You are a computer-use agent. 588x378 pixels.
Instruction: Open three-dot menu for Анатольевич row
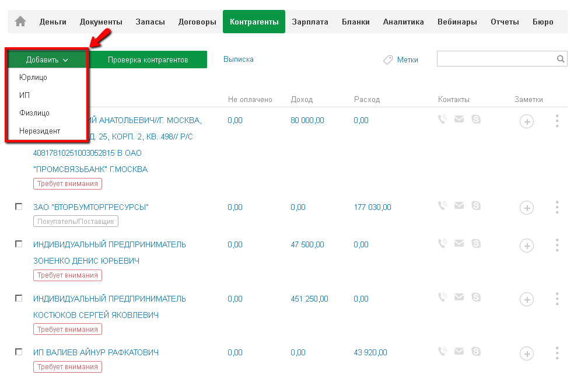click(x=557, y=121)
